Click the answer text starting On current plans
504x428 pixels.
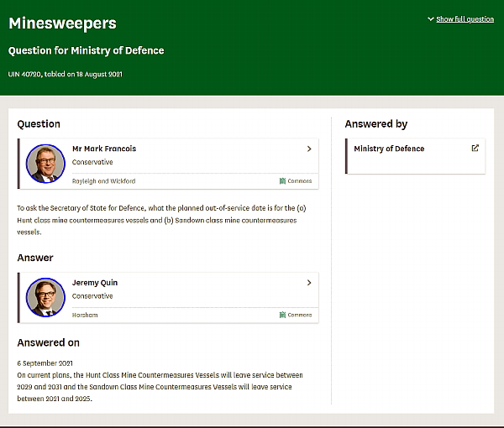160,387
